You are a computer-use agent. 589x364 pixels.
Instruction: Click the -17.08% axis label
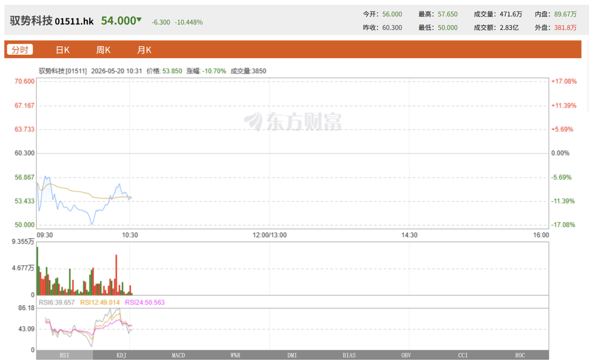(x=563, y=225)
